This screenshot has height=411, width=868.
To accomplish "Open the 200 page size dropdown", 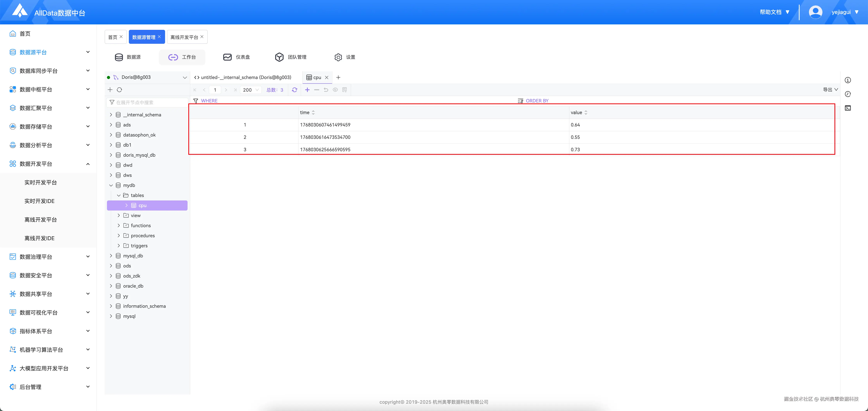I will (x=251, y=90).
